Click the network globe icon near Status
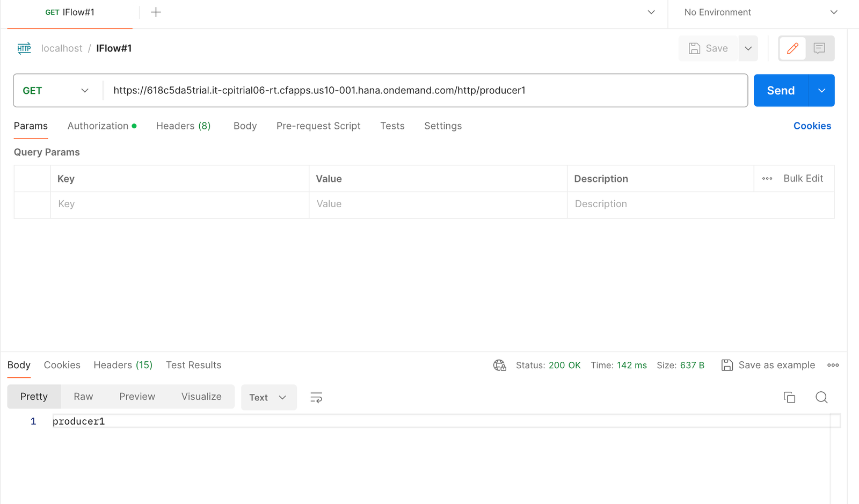Image resolution: width=859 pixels, height=504 pixels. pyautogui.click(x=500, y=366)
